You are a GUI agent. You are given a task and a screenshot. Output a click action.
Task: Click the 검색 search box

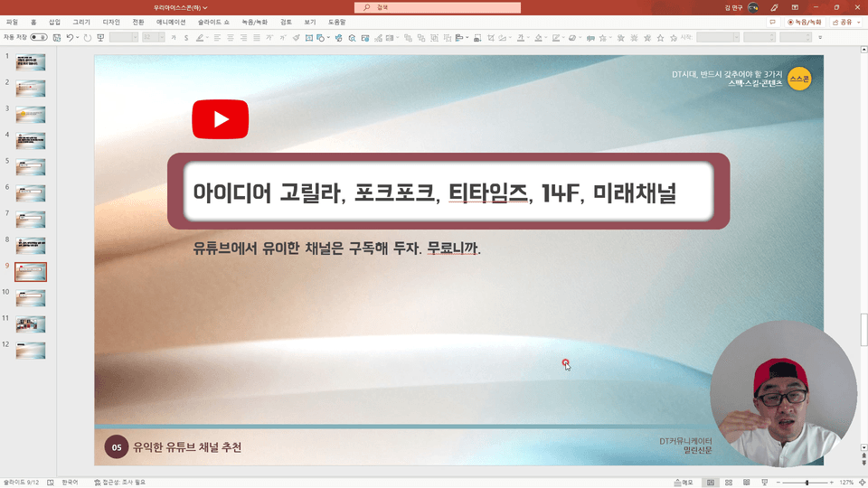[438, 7]
